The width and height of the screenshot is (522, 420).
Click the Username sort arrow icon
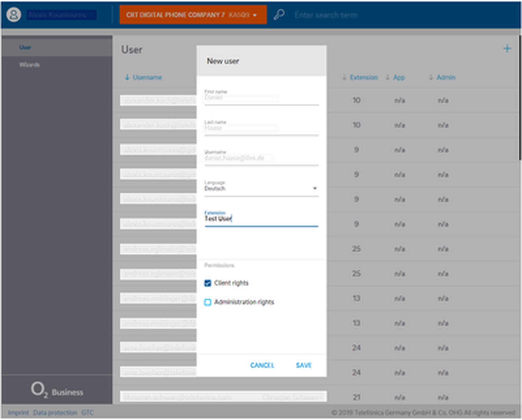[x=127, y=77]
